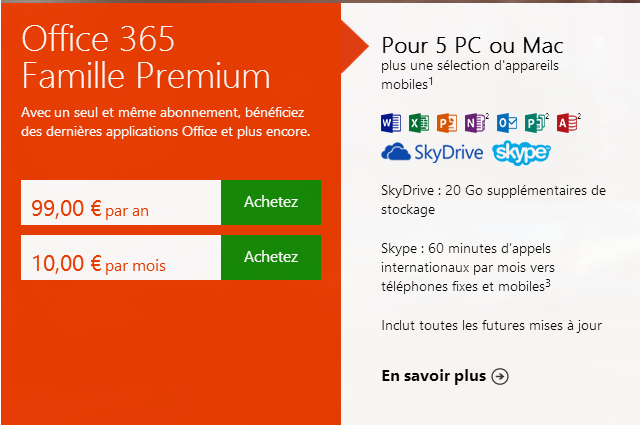Click Achetez for 99,00 € par an
Screen dimensions: 640x425
(x=271, y=202)
